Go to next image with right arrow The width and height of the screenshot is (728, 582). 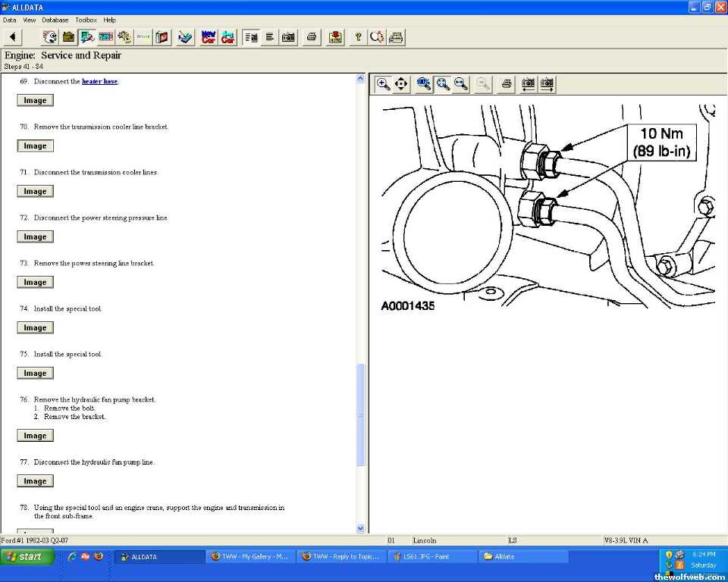click(x=547, y=84)
